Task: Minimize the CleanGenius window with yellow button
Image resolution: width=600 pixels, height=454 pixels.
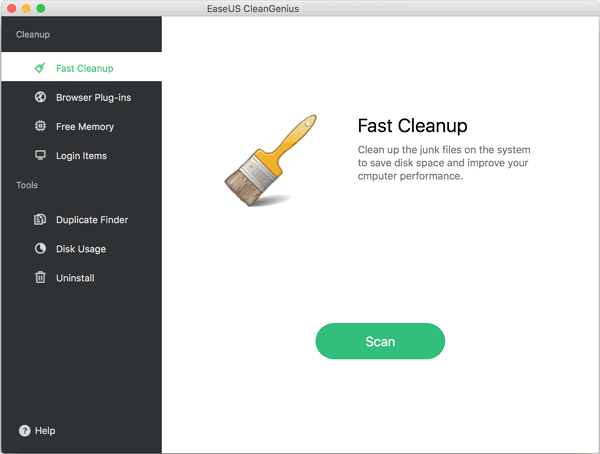Action: [26, 8]
